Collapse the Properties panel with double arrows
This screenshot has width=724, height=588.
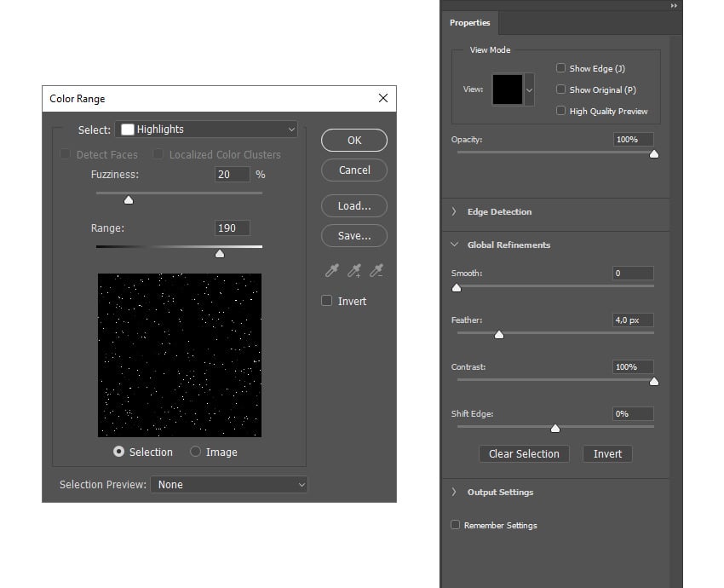click(x=675, y=5)
